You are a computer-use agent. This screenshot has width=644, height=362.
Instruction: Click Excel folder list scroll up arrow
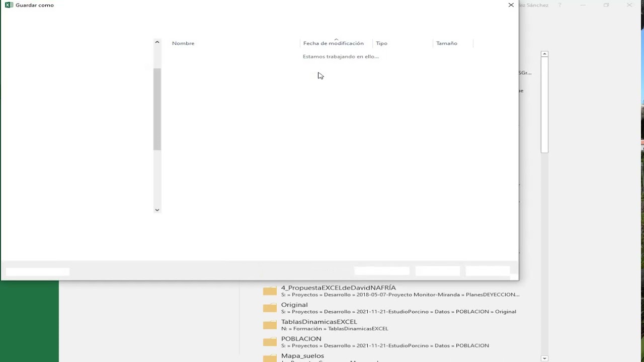point(544,54)
